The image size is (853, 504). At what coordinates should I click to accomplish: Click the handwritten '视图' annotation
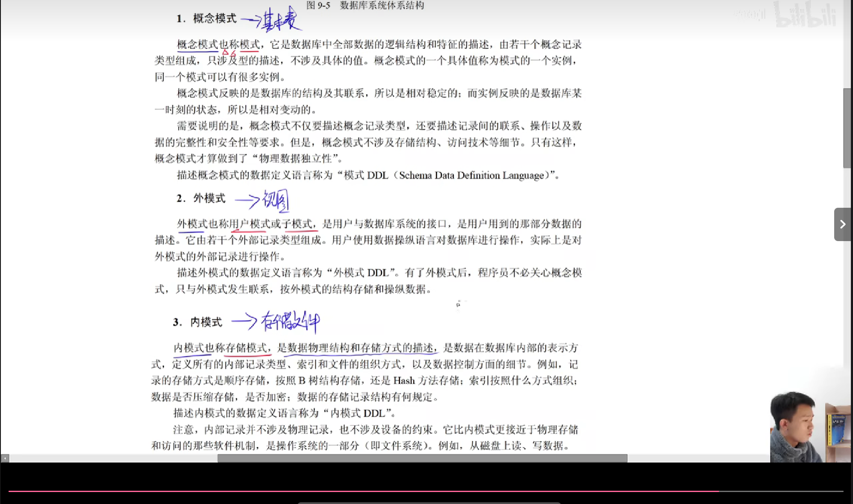click(276, 200)
